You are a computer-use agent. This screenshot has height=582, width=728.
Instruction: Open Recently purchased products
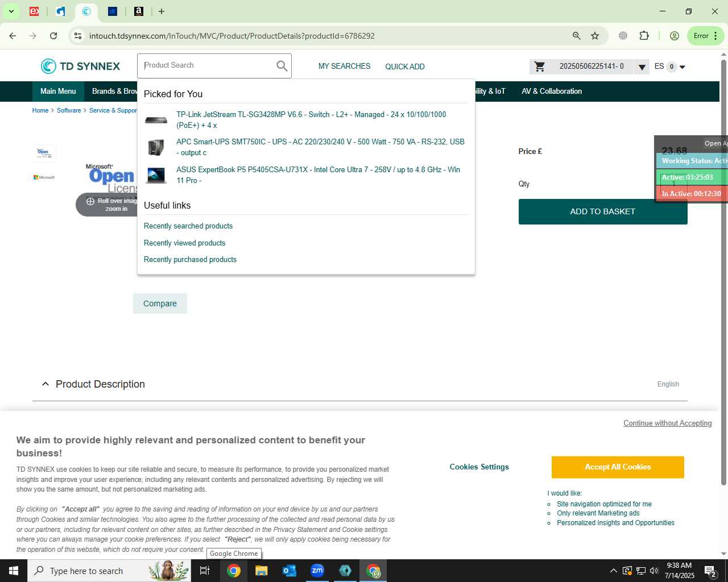click(191, 260)
